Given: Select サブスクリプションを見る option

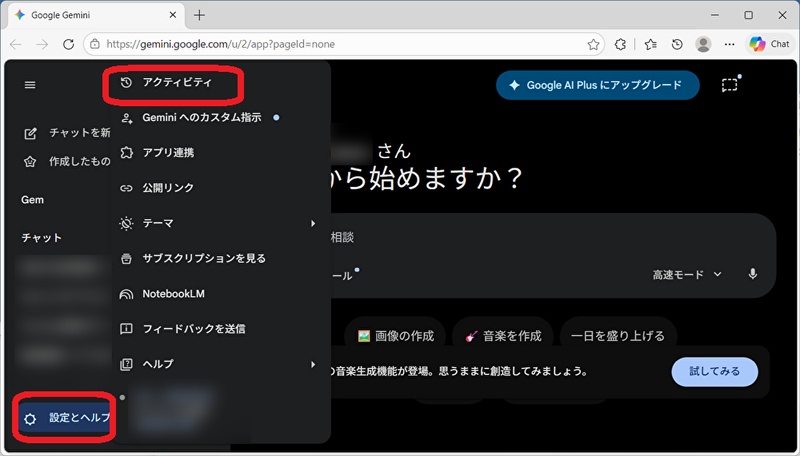Looking at the screenshot, I should (x=221, y=259).
